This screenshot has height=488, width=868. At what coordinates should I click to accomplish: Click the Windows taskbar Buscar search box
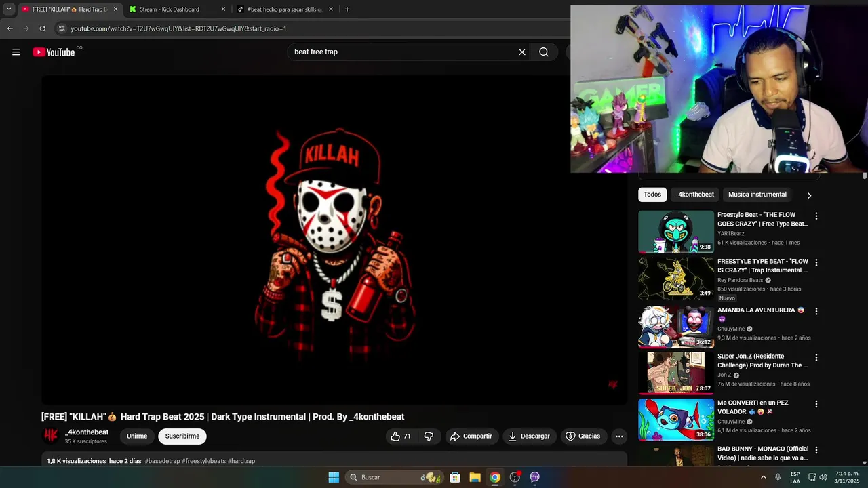coord(393,477)
